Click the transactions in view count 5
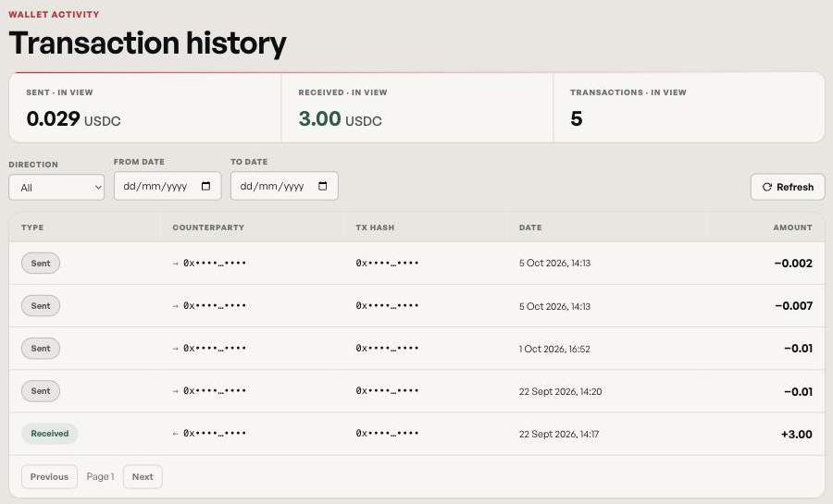 [577, 119]
